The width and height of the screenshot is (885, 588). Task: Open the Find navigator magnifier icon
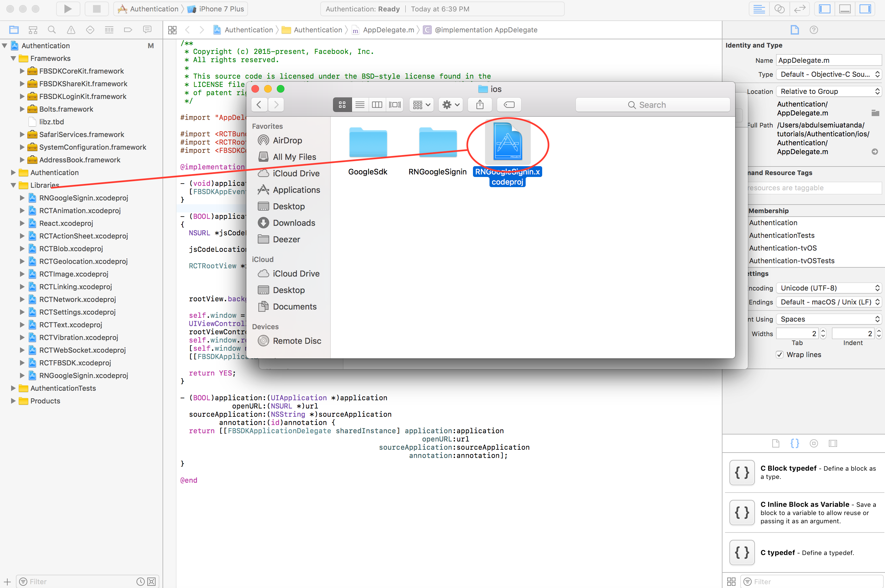point(52,29)
